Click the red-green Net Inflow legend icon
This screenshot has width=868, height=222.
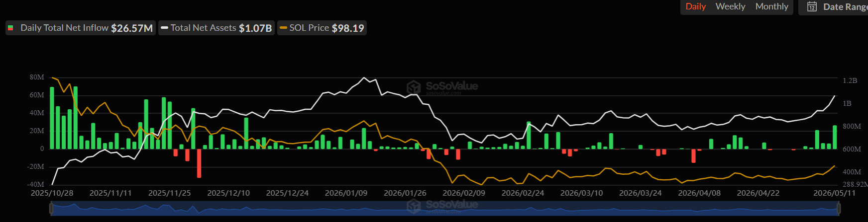tap(11, 28)
